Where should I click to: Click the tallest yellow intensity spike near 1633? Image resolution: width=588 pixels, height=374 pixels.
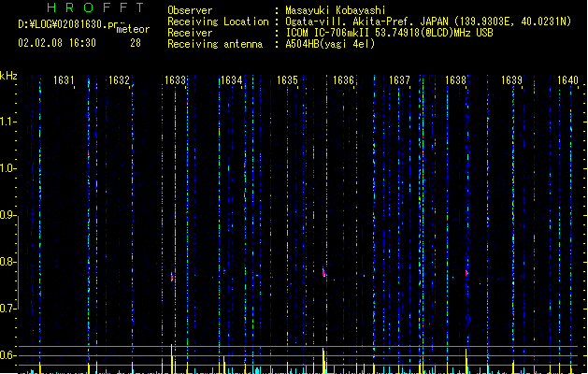click(172, 359)
